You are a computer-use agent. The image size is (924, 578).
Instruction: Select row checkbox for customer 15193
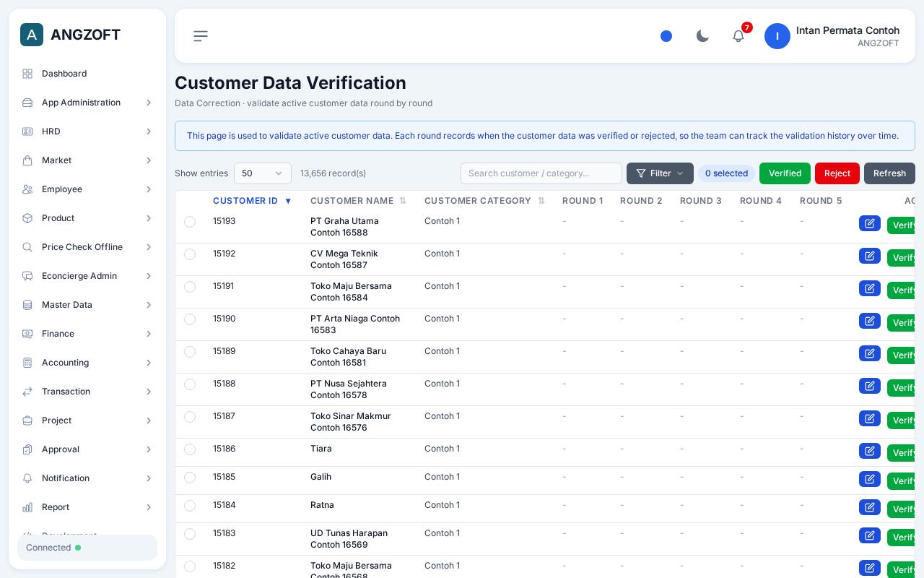(190, 222)
